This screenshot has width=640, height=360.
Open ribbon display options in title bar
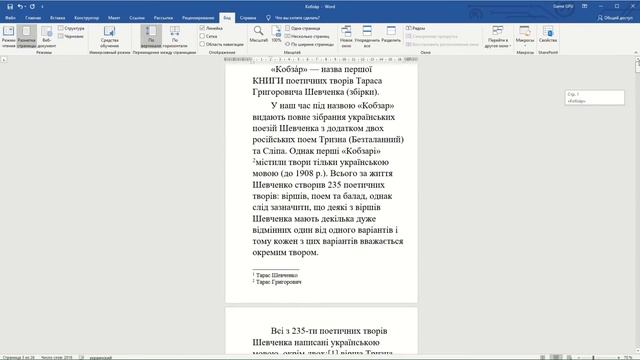tap(584, 7)
